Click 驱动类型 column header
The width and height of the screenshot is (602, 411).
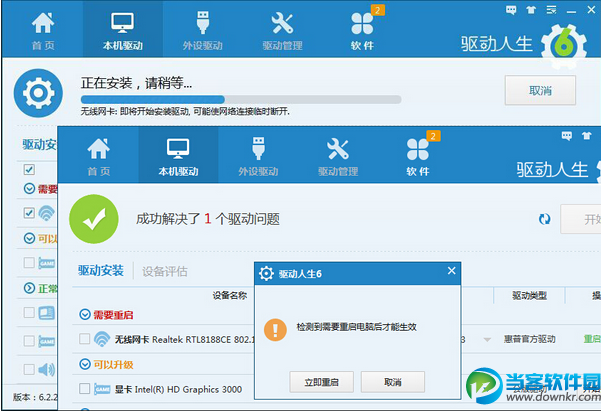pyautogui.click(x=529, y=295)
